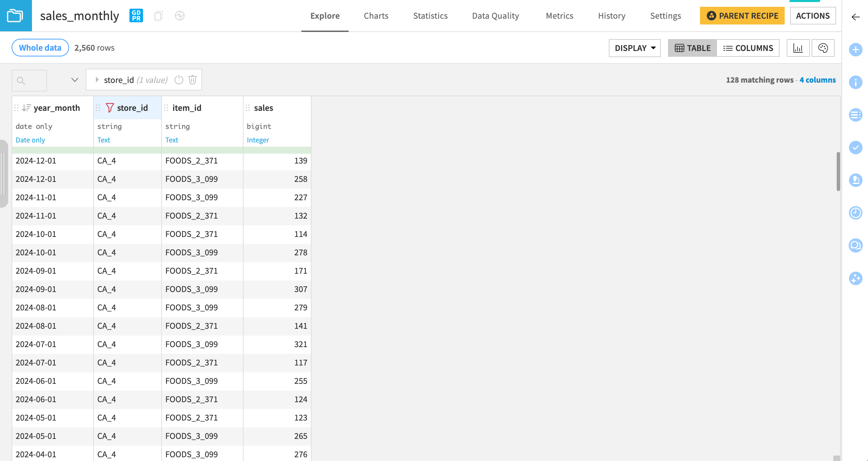This screenshot has width=868, height=461.
Task: Switch to the Charts tab
Action: (376, 16)
